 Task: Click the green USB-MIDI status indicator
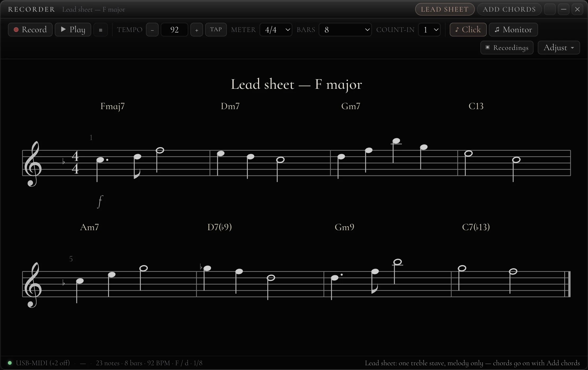tap(10, 363)
